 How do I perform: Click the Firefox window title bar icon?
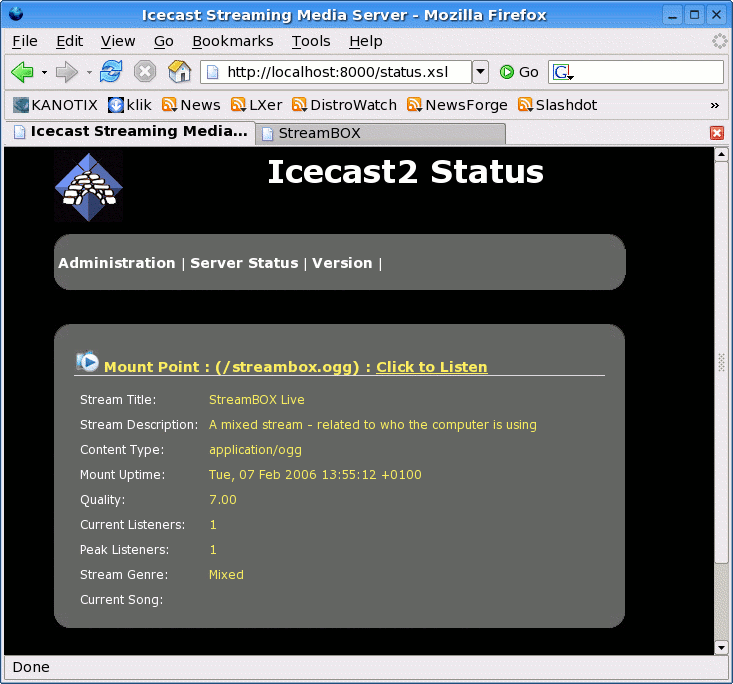[x=15, y=14]
